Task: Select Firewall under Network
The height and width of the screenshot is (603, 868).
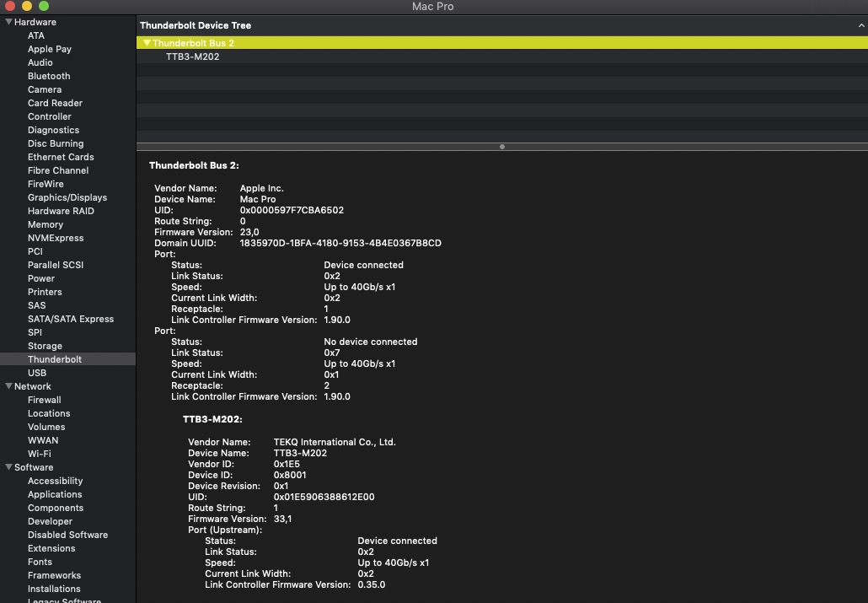Action: point(45,400)
